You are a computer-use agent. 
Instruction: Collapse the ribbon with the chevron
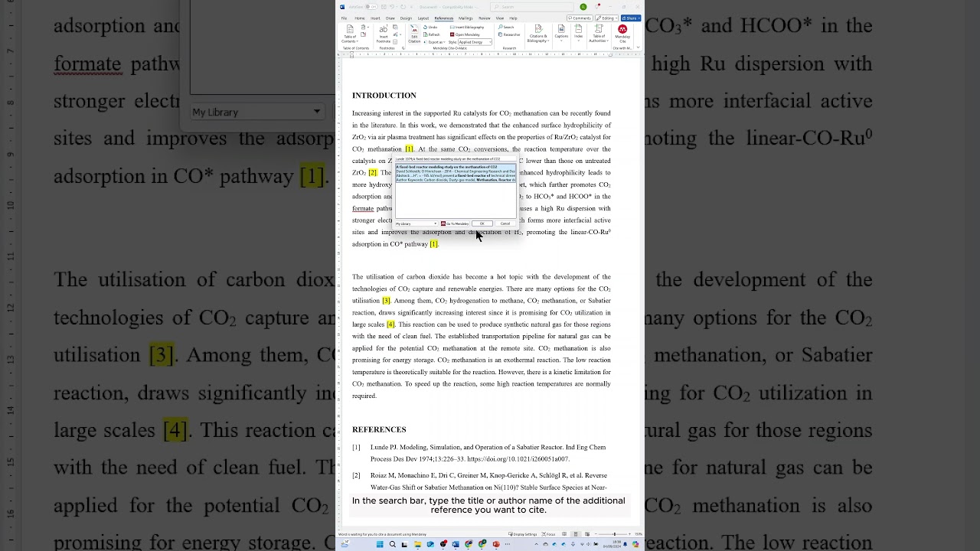(x=638, y=47)
